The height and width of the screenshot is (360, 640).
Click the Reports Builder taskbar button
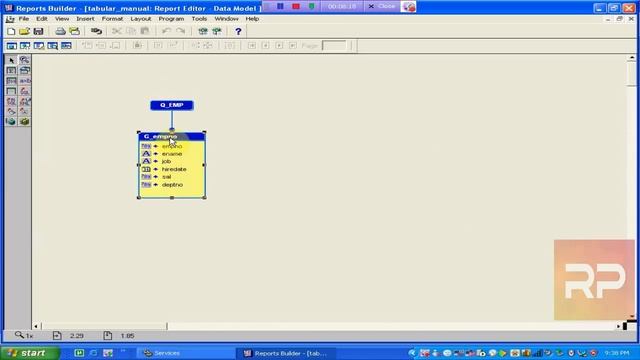coord(286,353)
